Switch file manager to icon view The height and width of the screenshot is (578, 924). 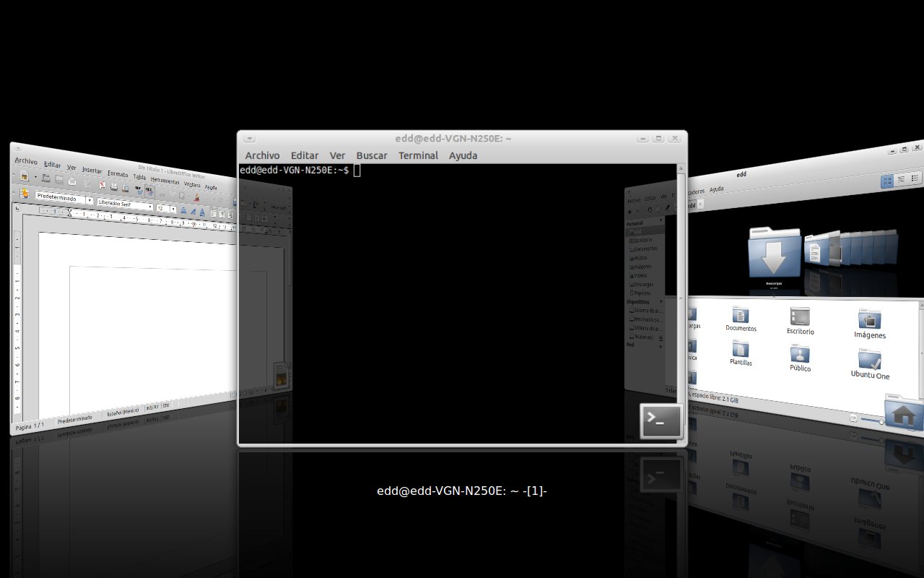click(x=887, y=181)
